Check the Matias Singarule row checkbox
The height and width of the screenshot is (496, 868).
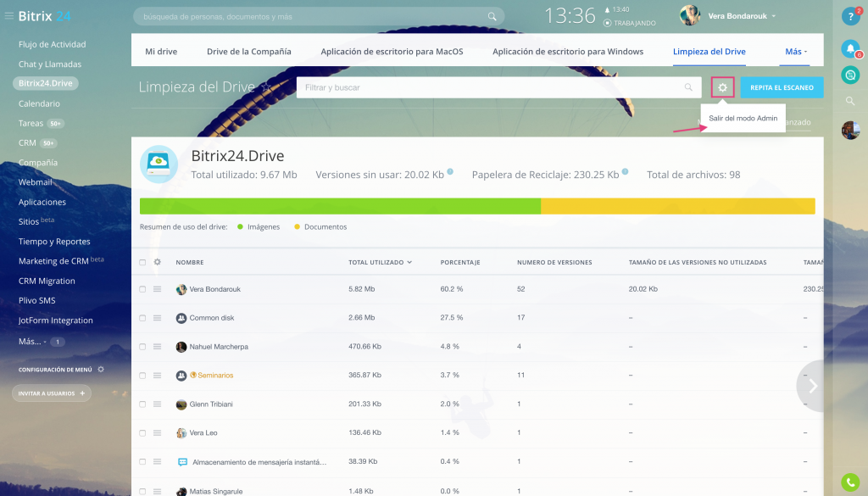pyautogui.click(x=142, y=491)
